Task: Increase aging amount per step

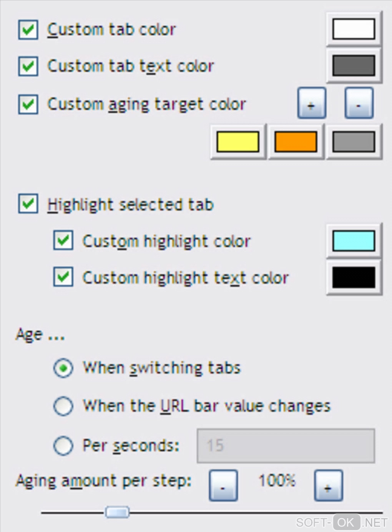Action: coord(328,486)
